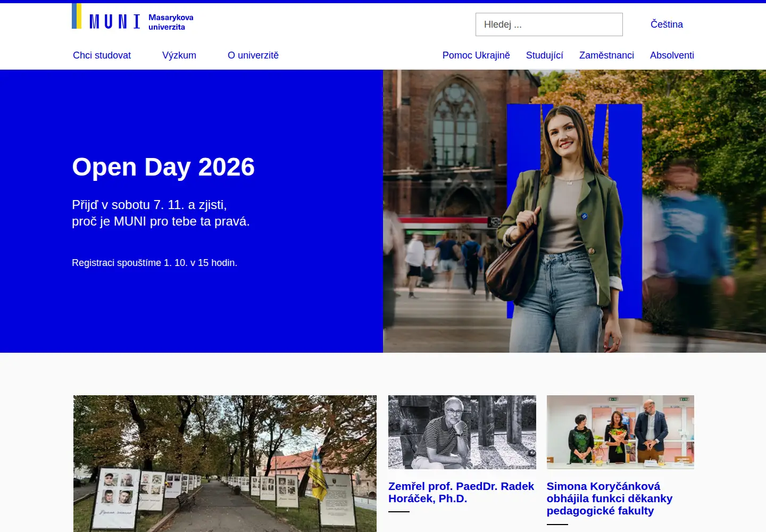Click the MUNI Masarykova univerzita logo
Viewport: 766px width, 532px height.
133,17
